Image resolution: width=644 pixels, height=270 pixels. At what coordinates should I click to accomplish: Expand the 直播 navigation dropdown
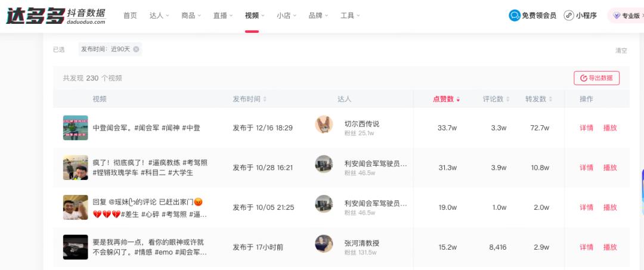click(222, 15)
